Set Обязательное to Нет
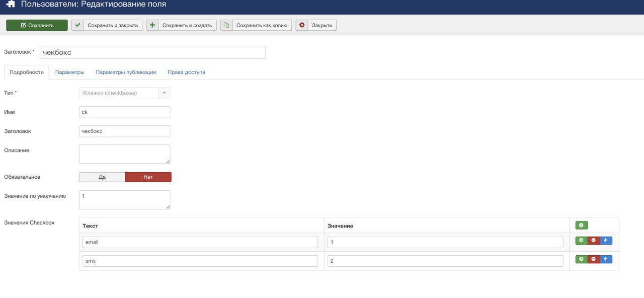The image size is (644, 298). point(148,177)
